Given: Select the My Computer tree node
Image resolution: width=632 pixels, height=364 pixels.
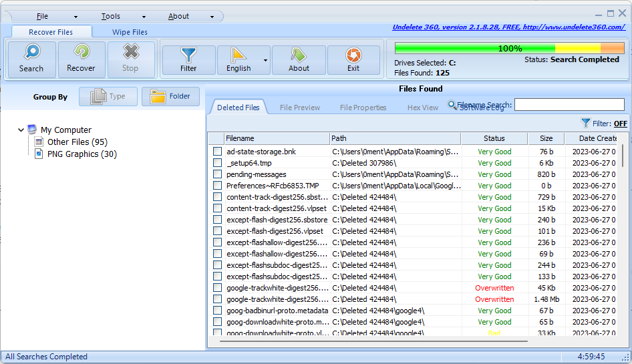Looking at the screenshot, I should pyautogui.click(x=66, y=130).
